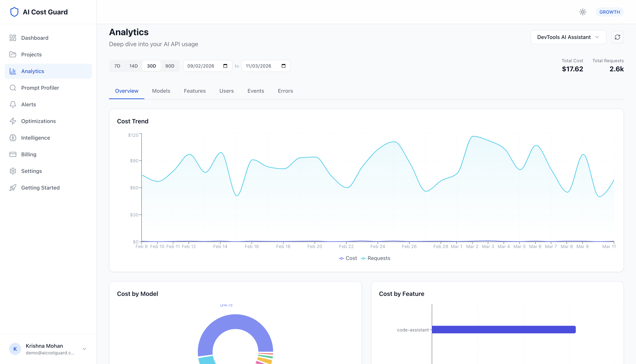This screenshot has width=636, height=364.
Task: Click the Alerts bell icon
Action: coord(13,104)
